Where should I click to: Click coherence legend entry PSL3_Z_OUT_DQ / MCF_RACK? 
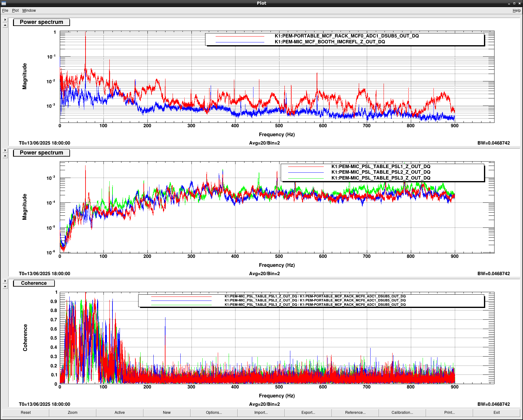point(315,305)
